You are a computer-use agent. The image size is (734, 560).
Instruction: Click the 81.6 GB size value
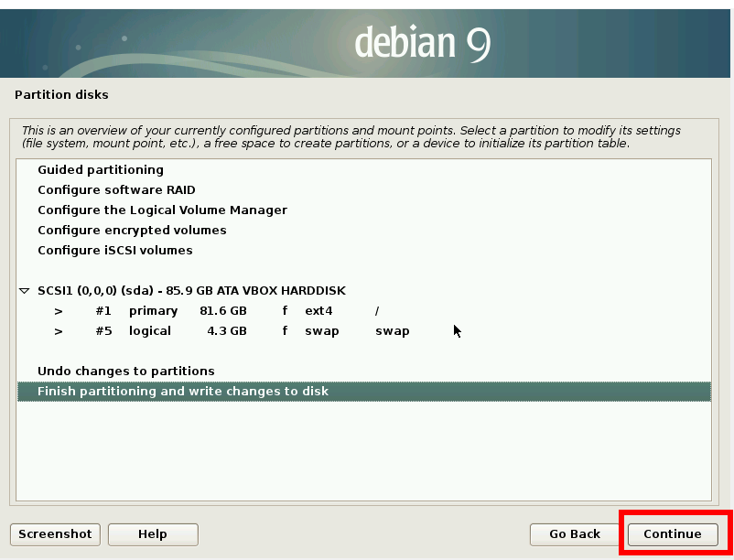coord(222,311)
